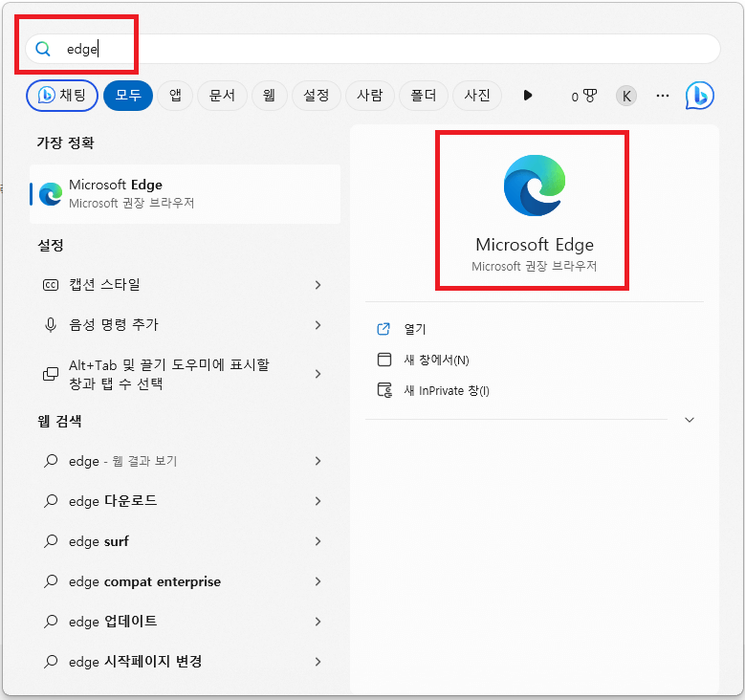Expand the 음성 명령 추가 chevron

pos(318,325)
